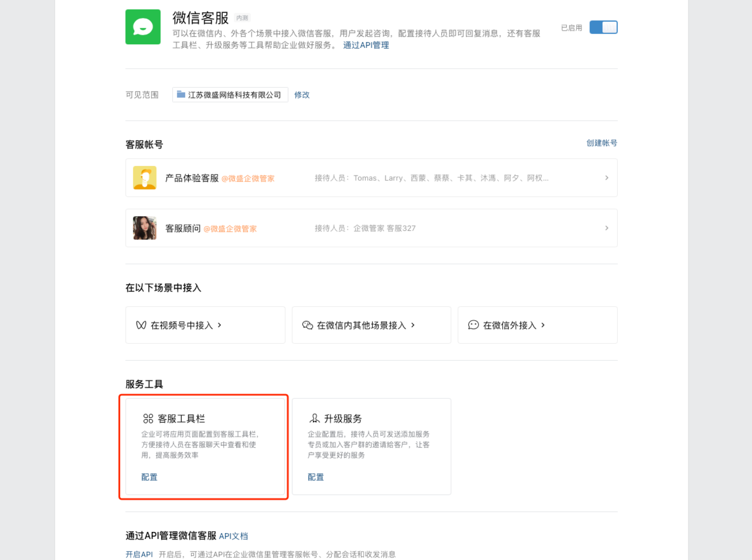Viewport: 752px width, 560px height.
Task: Open 在微信外接入 option
Action: [x=538, y=325]
